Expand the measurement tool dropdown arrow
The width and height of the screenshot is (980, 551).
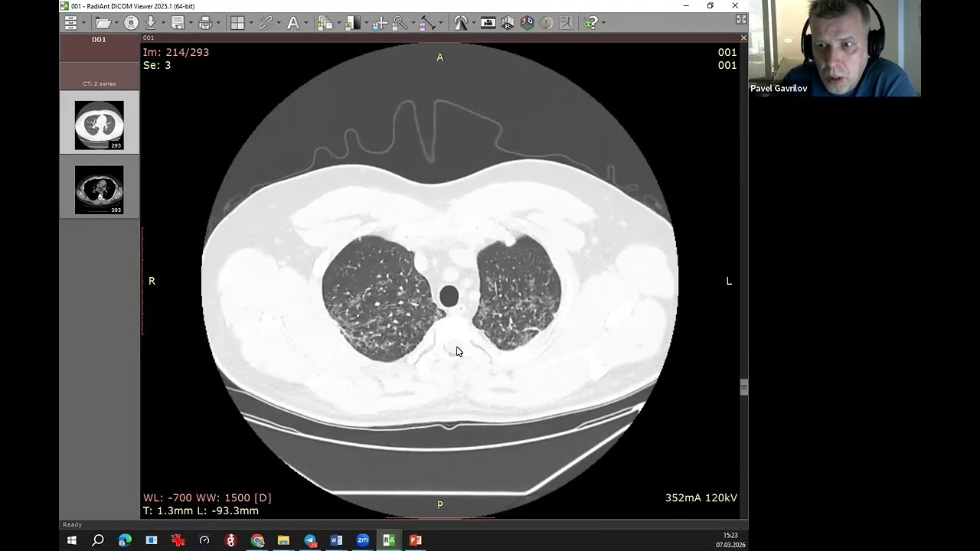[x=440, y=23]
